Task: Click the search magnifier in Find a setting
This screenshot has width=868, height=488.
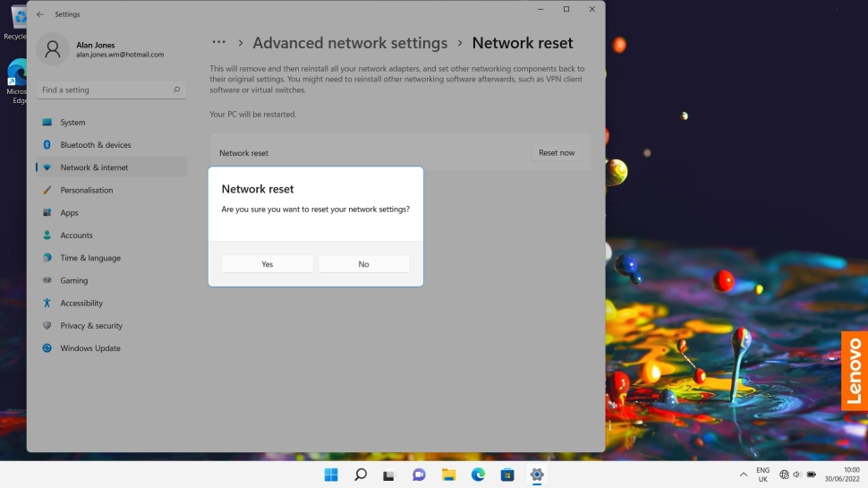Action: (176, 90)
